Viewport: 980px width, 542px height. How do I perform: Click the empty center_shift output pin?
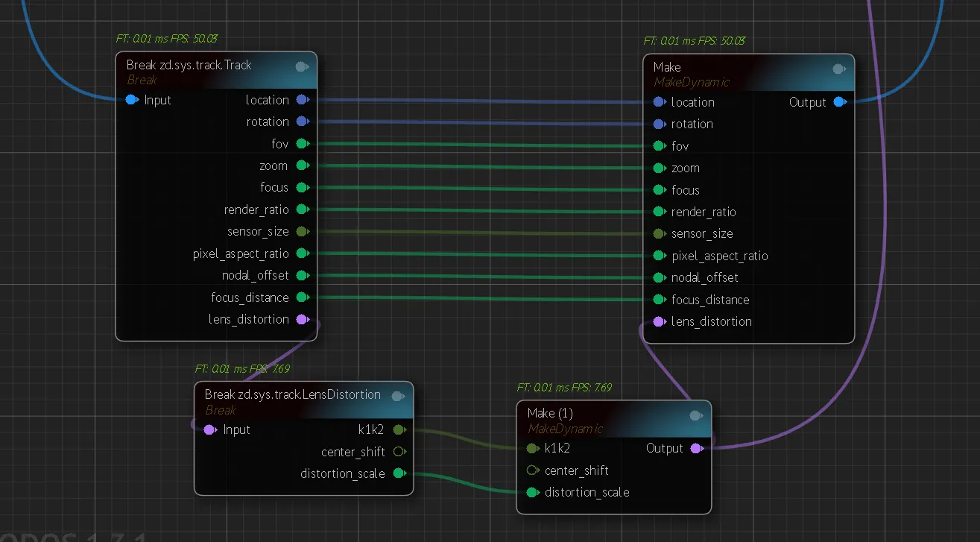[x=399, y=452]
